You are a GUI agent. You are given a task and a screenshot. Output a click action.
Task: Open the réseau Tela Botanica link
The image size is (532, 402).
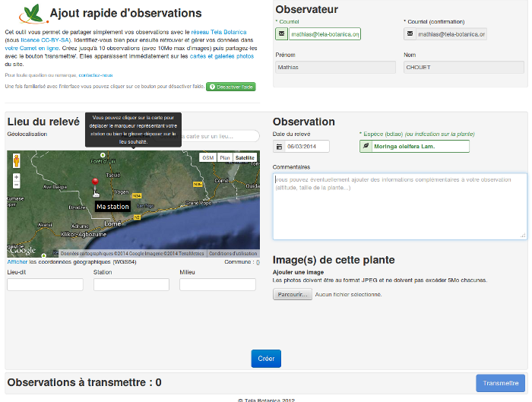219,32
